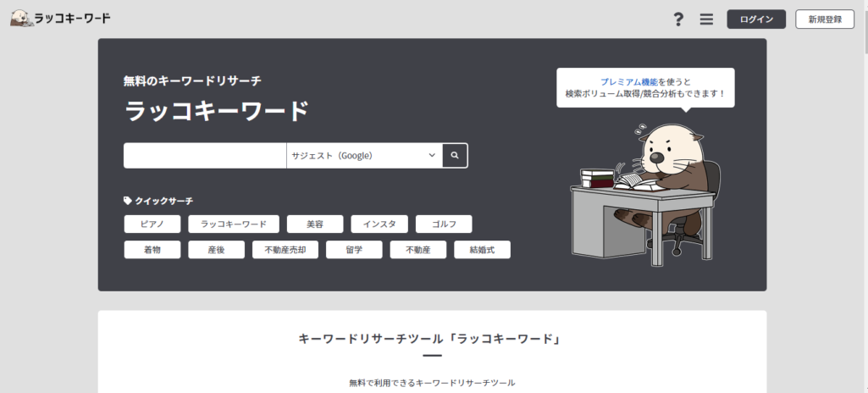Click the 結婚式 quick search tag
Screen dimensions: 868x393
click(x=481, y=250)
